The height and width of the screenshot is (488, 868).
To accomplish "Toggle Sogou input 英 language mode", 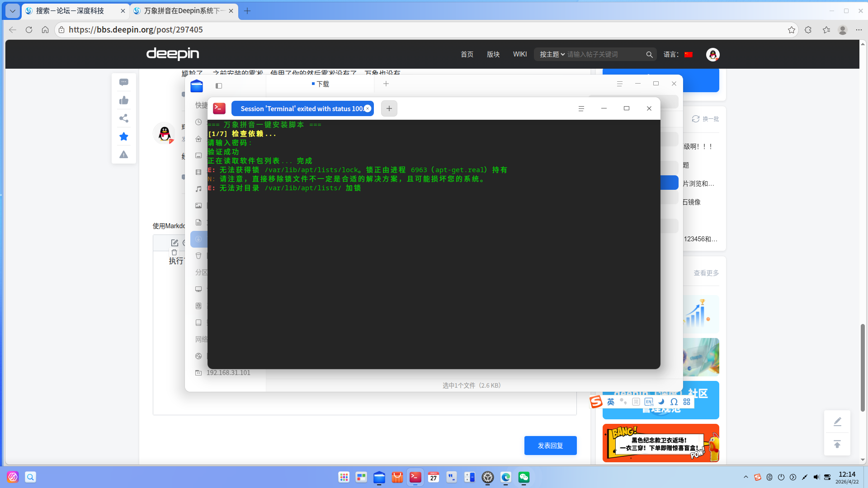I will pyautogui.click(x=611, y=402).
